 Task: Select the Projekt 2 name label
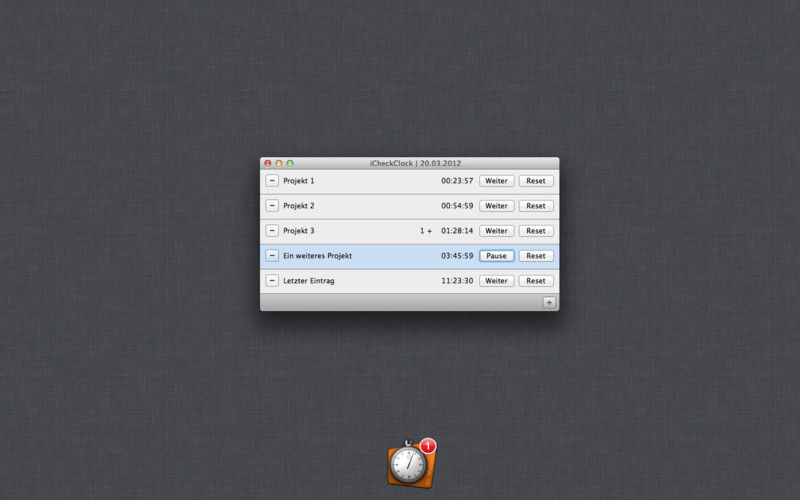point(299,206)
